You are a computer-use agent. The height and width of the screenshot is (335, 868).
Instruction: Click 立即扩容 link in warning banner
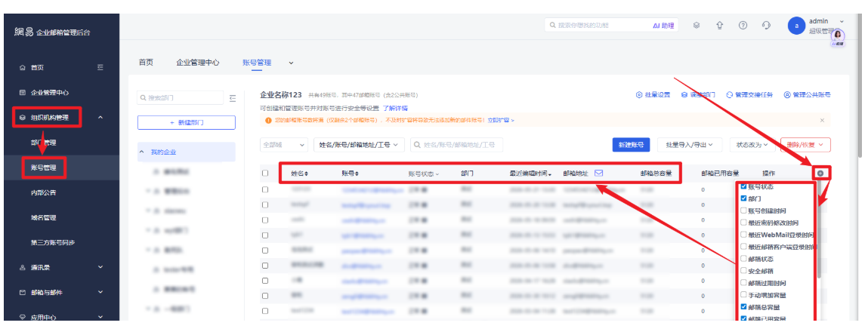[500, 120]
